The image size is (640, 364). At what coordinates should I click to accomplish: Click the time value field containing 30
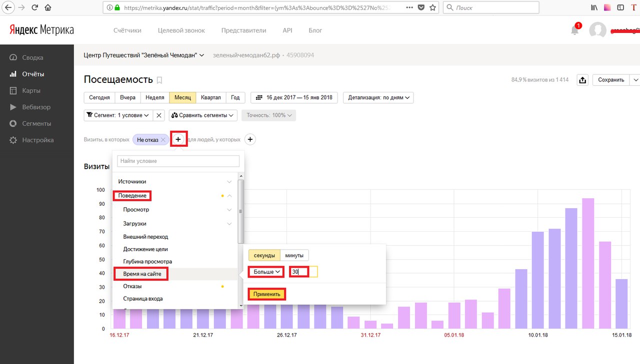(303, 272)
